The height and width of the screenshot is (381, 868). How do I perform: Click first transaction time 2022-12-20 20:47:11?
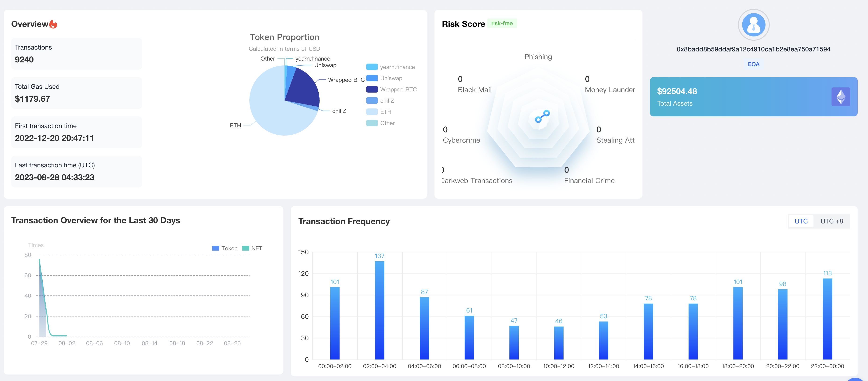pos(54,138)
